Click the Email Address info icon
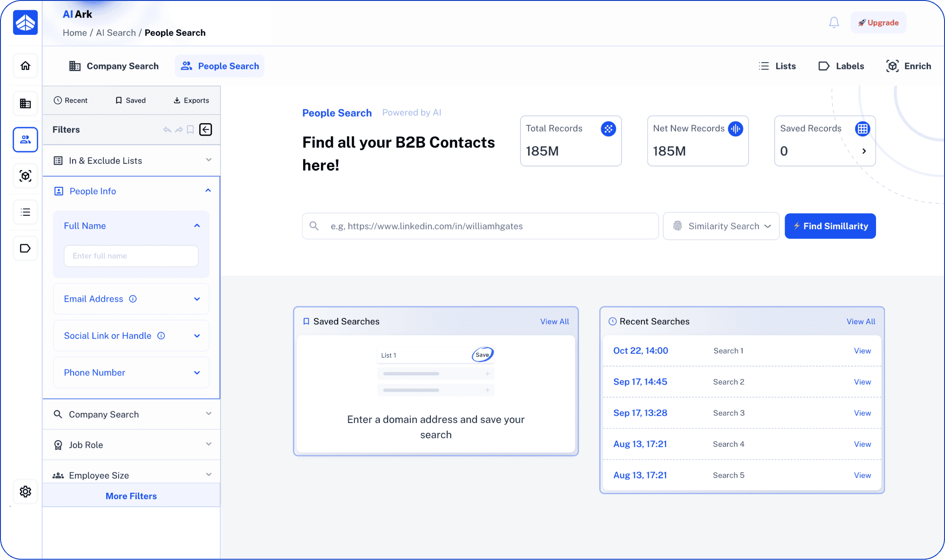The width and height of the screenshot is (945, 560). tap(133, 299)
